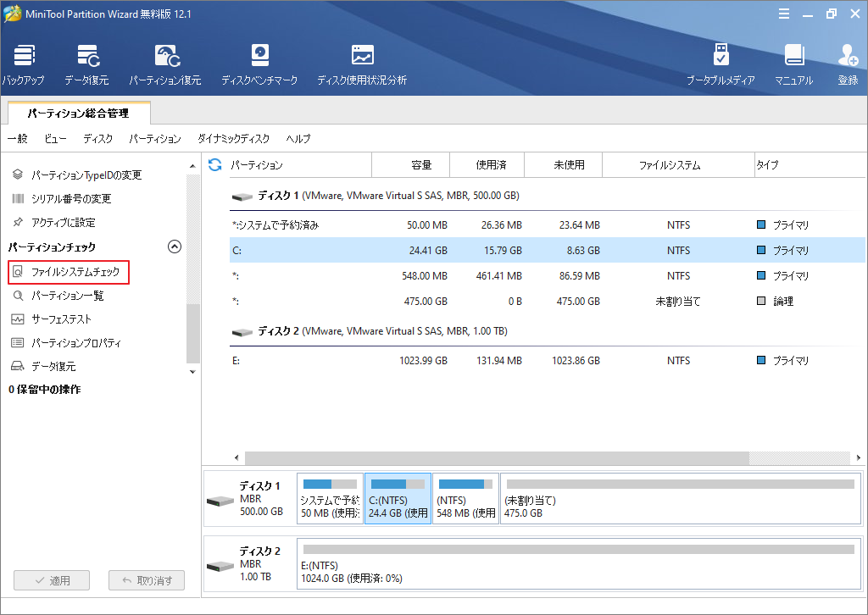Choose サーフェステスト in sidebar
This screenshot has width=868, height=615.
tap(61, 319)
